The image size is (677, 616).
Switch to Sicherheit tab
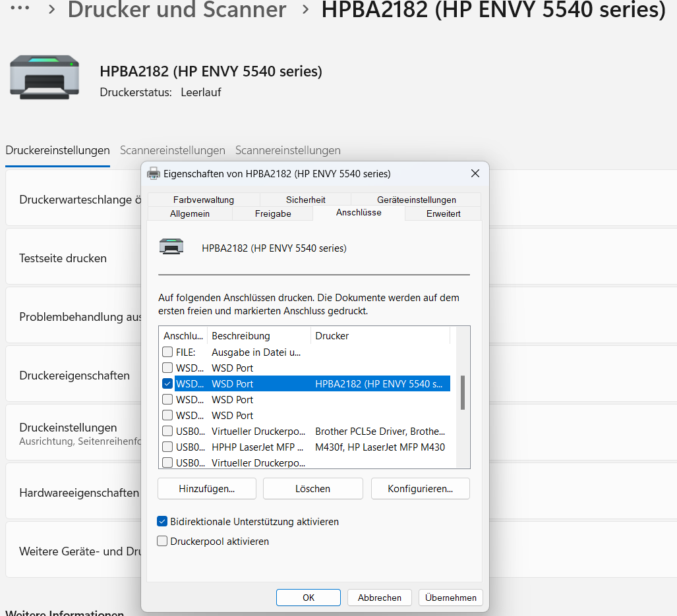click(306, 200)
